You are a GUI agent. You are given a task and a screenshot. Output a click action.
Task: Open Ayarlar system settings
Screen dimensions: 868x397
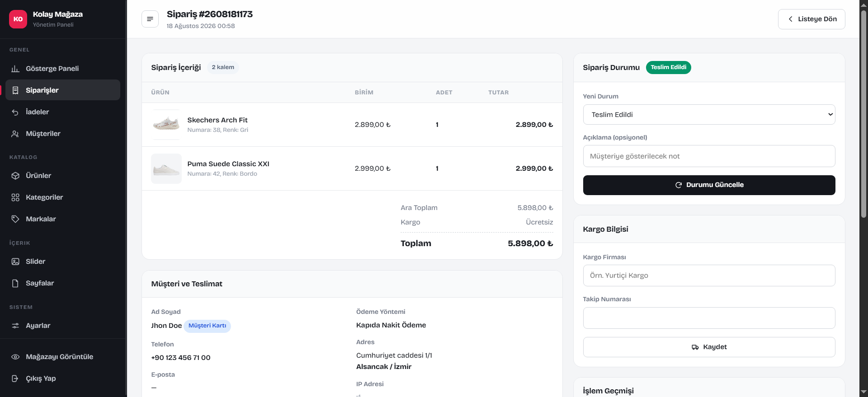point(63,326)
